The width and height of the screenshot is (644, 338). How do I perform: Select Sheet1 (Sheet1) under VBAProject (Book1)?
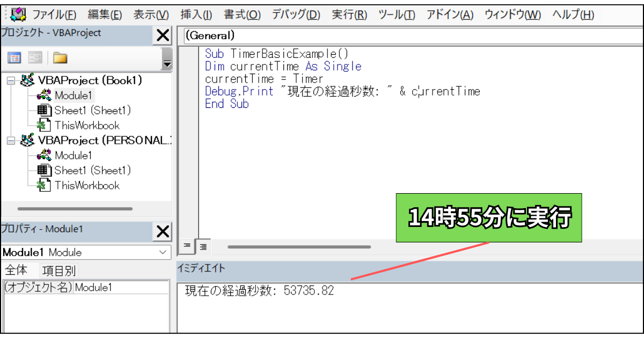point(93,111)
